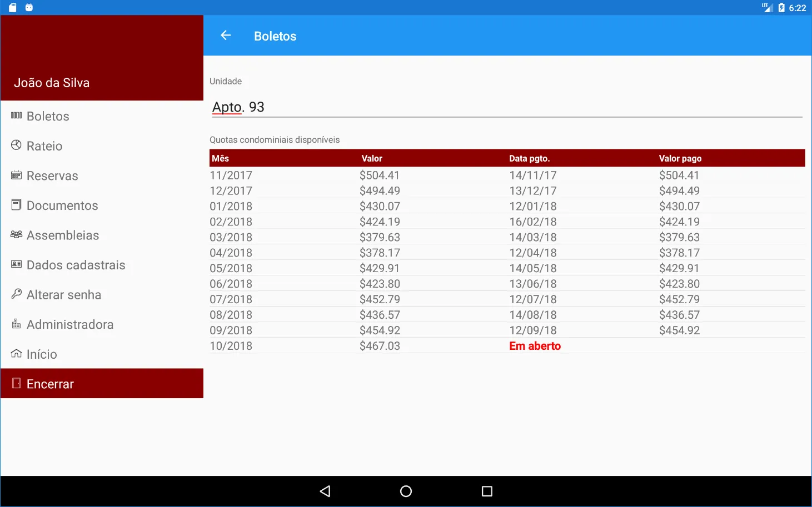Tap Android home circle button

tap(406, 491)
